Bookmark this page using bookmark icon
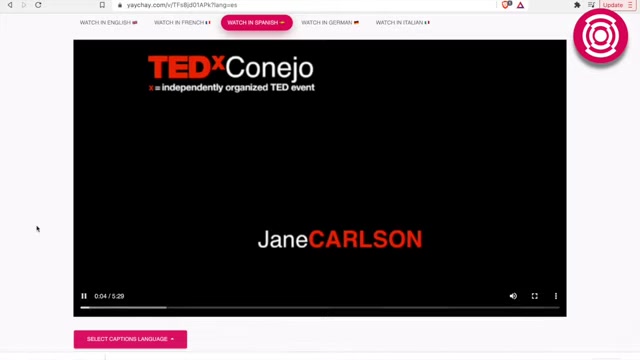 coord(102,5)
